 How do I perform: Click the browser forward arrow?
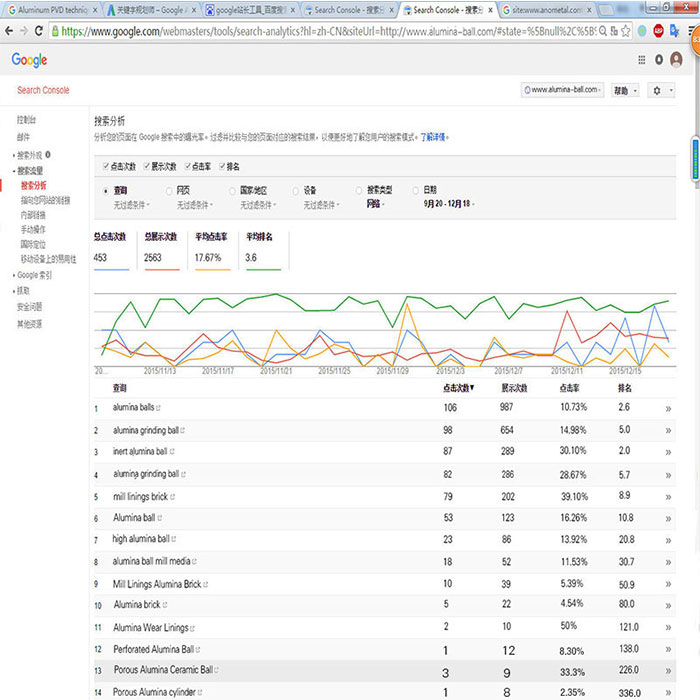coord(24,31)
